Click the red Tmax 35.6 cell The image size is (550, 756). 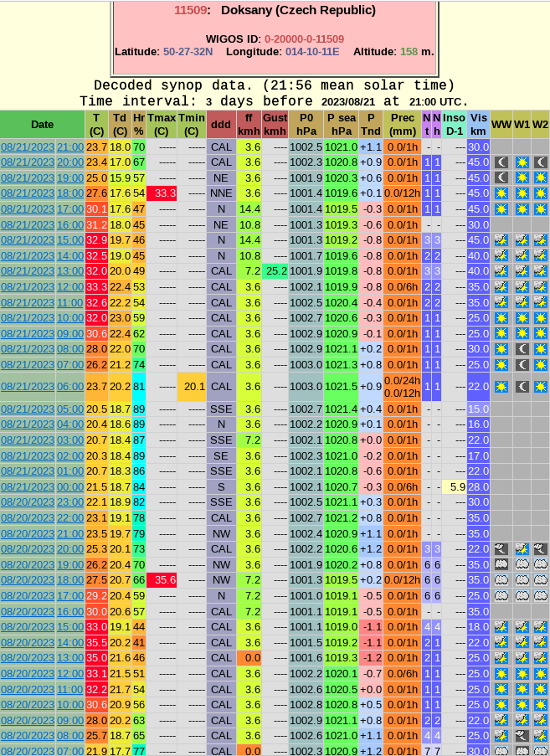(161, 580)
